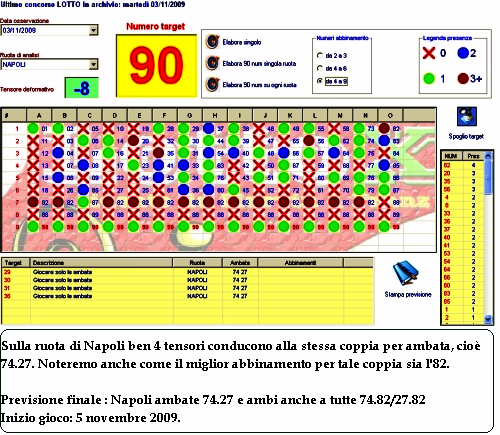Click the red X beside number 19
The width and height of the screenshot is (500, 435).
(133, 128)
